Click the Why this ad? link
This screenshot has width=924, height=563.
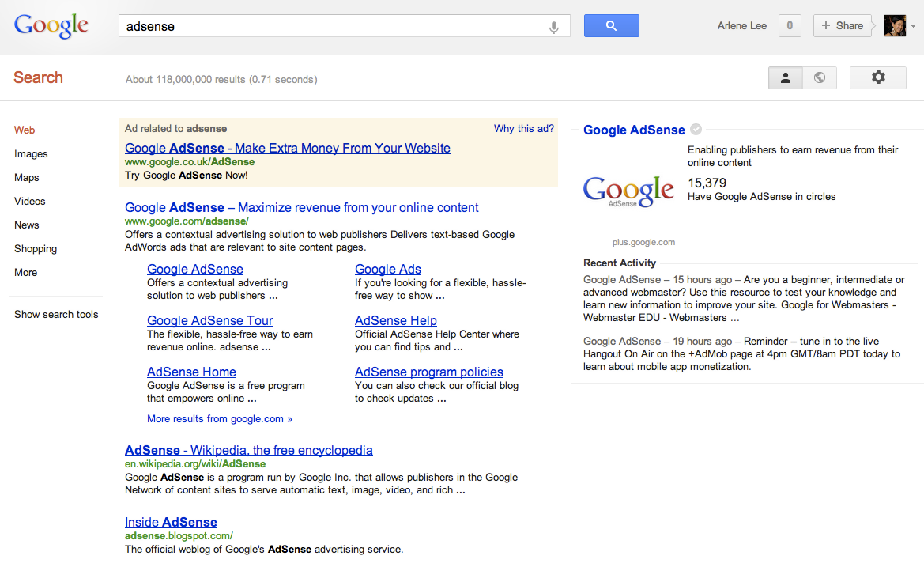pyautogui.click(x=524, y=129)
